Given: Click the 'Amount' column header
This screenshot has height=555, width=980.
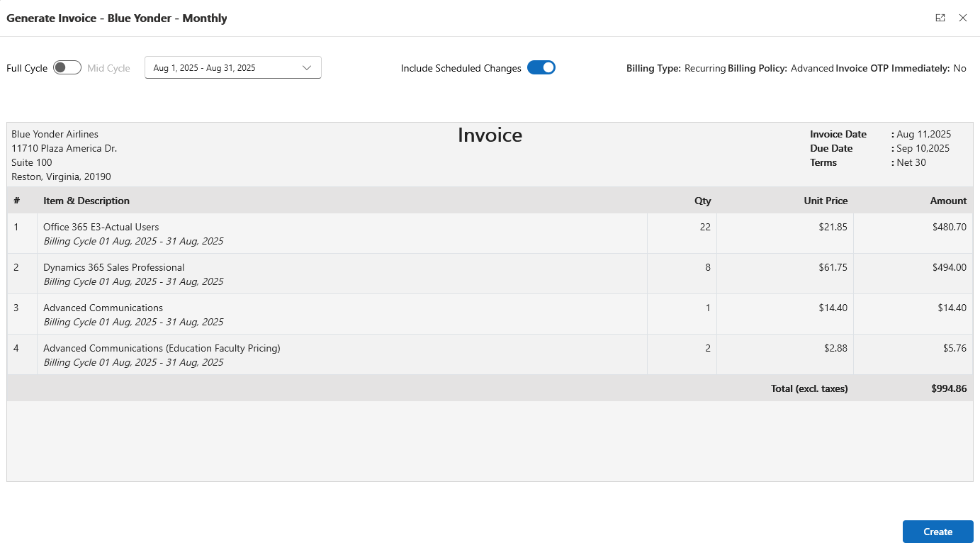Looking at the screenshot, I should tap(948, 201).
